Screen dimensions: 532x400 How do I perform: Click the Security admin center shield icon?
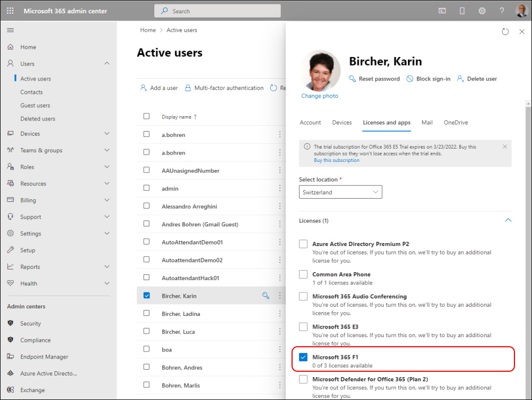(x=11, y=323)
